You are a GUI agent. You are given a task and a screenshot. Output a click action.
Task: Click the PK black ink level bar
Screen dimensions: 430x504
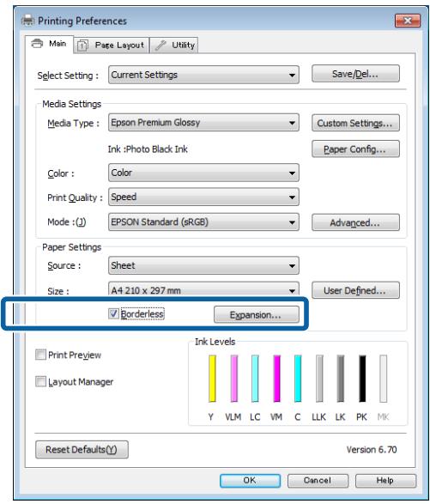coord(362,379)
